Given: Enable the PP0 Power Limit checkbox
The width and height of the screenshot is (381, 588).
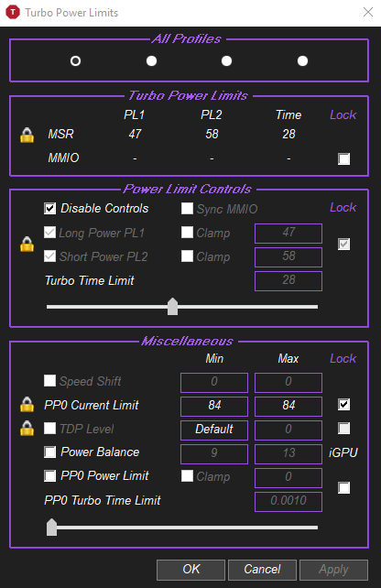Looking at the screenshot, I should [49, 476].
